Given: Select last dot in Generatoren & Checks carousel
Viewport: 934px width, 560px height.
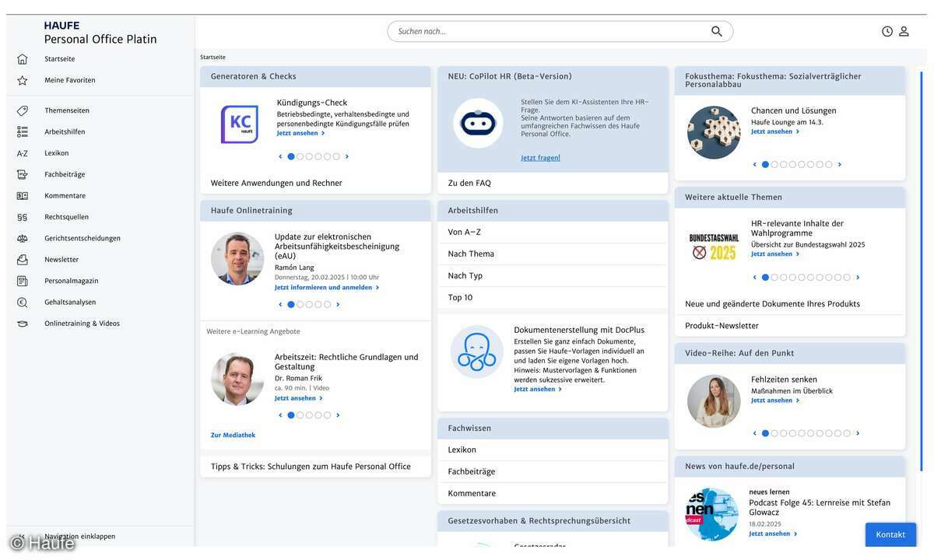Looking at the screenshot, I should pyautogui.click(x=336, y=156).
